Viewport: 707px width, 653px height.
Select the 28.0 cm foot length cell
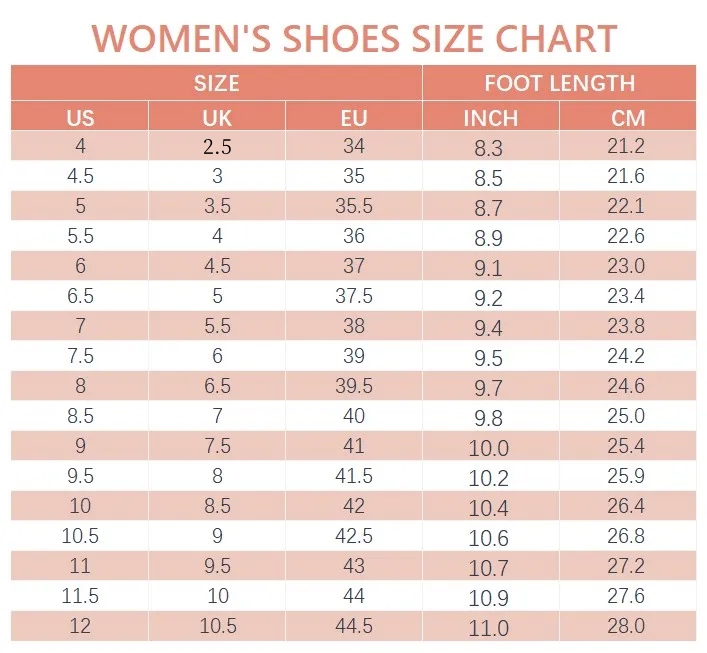click(x=627, y=626)
